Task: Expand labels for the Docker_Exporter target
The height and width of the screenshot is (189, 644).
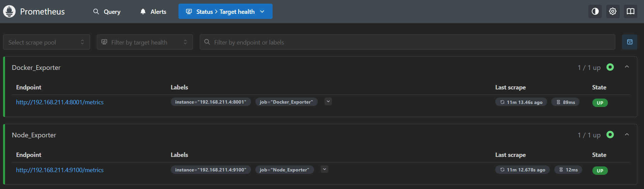Action: (x=328, y=102)
